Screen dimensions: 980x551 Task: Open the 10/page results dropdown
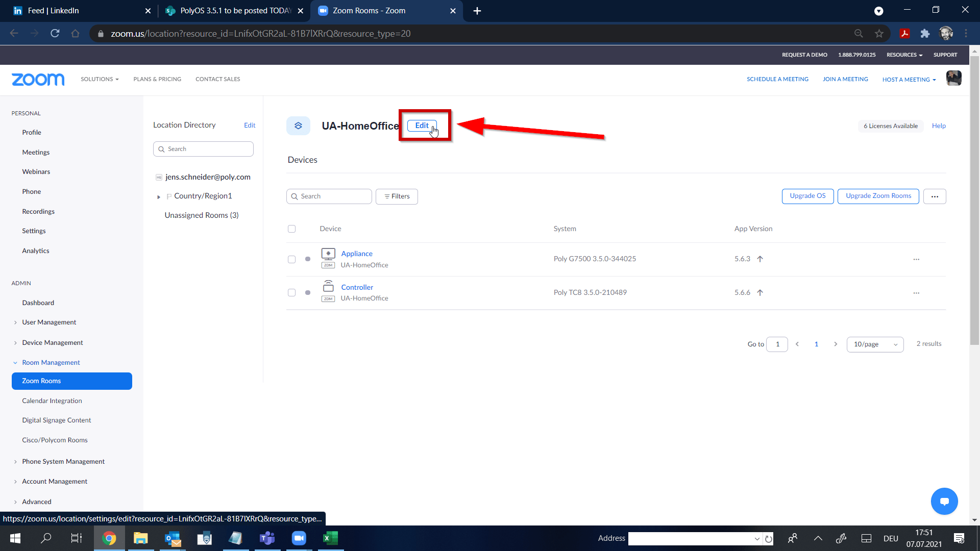point(875,344)
